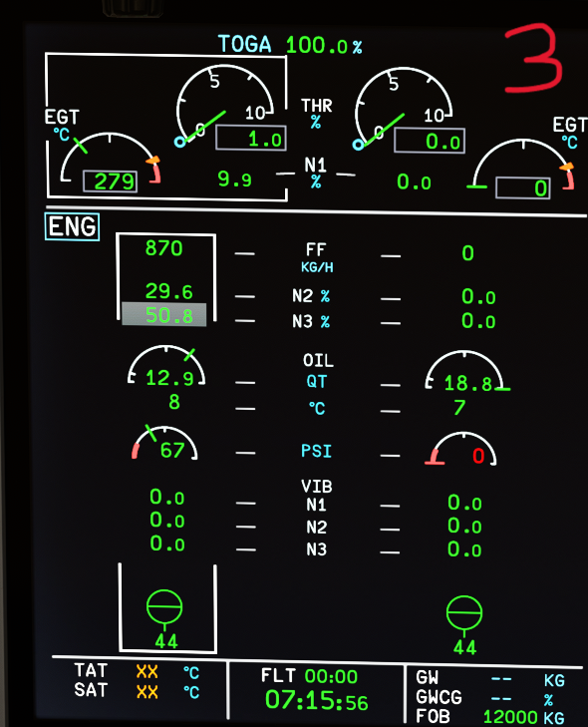Image resolution: width=588 pixels, height=727 pixels.
Task: Click engine 2 THR readout 0.0 box
Action: [430, 141]
